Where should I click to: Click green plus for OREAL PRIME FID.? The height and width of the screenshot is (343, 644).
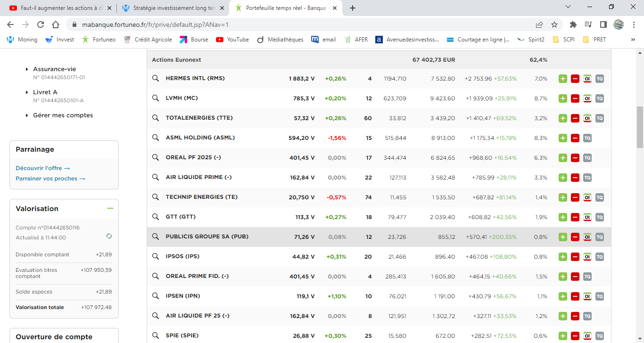[x=563, y=277]
